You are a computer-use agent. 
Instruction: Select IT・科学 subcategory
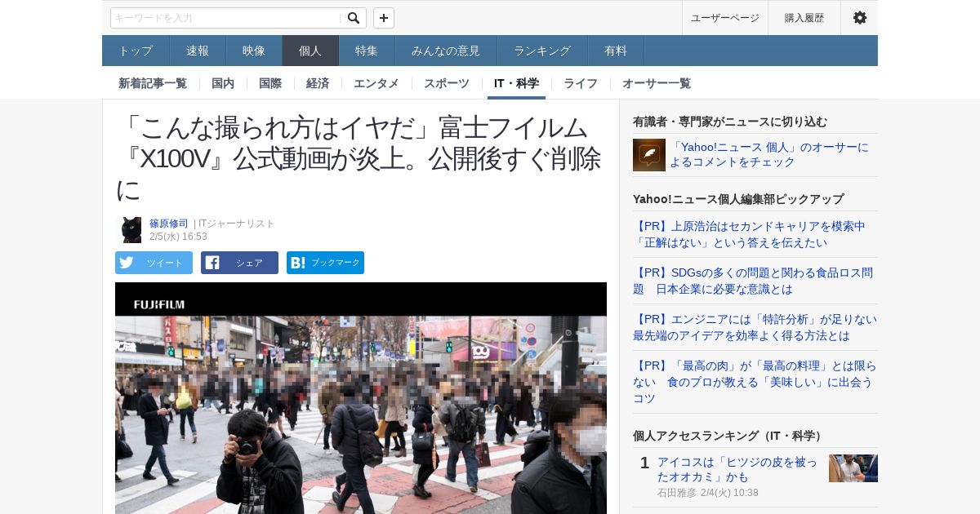516,83
